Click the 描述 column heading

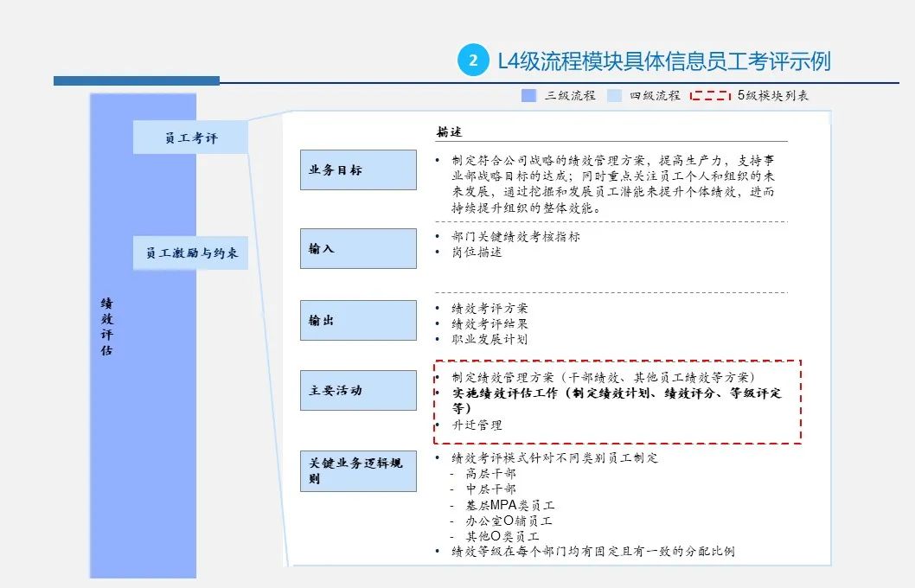[x=450, y=131]
